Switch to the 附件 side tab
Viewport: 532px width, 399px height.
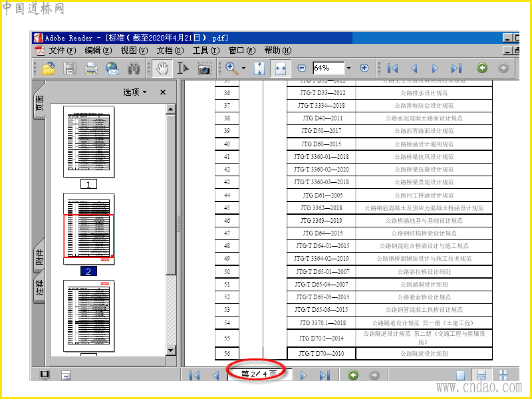40,257
